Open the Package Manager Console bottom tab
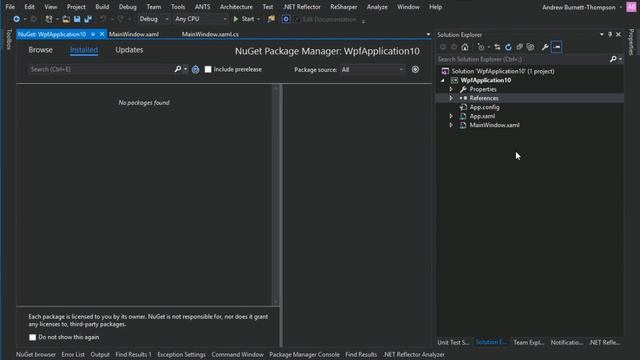 [304, 354]
